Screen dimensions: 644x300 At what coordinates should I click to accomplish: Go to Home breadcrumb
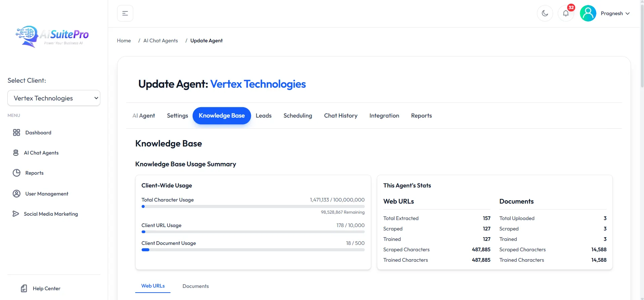tap(124, 41)
